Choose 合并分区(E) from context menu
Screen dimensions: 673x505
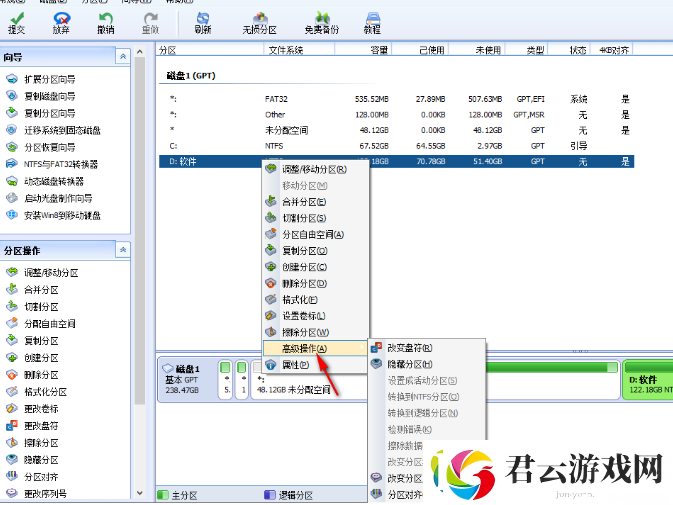315,202
